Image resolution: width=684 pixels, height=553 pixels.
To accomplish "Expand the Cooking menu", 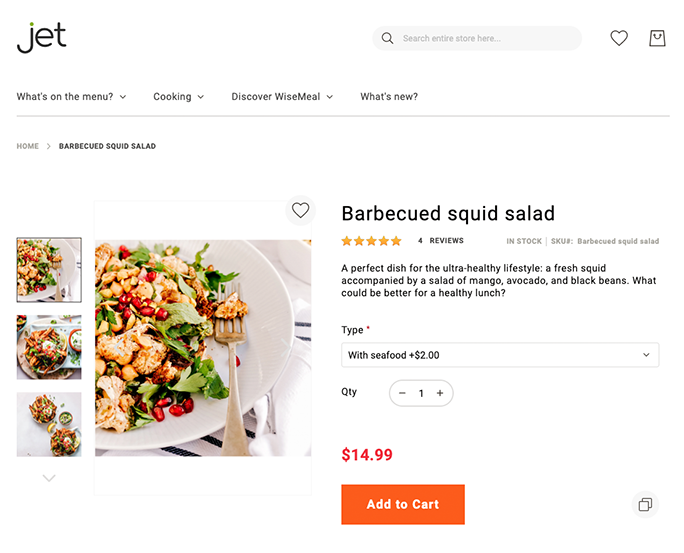I will (x=178, y=97).
